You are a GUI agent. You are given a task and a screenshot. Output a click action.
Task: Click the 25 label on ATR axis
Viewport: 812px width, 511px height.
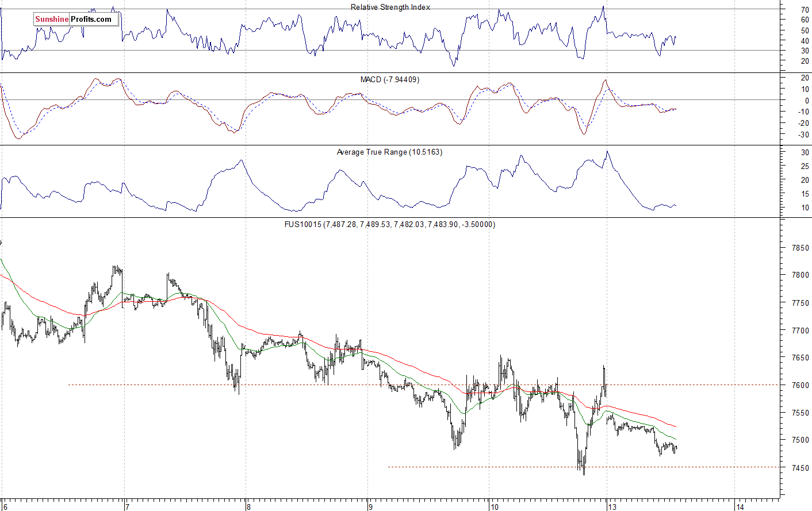(x=805, y=167)
